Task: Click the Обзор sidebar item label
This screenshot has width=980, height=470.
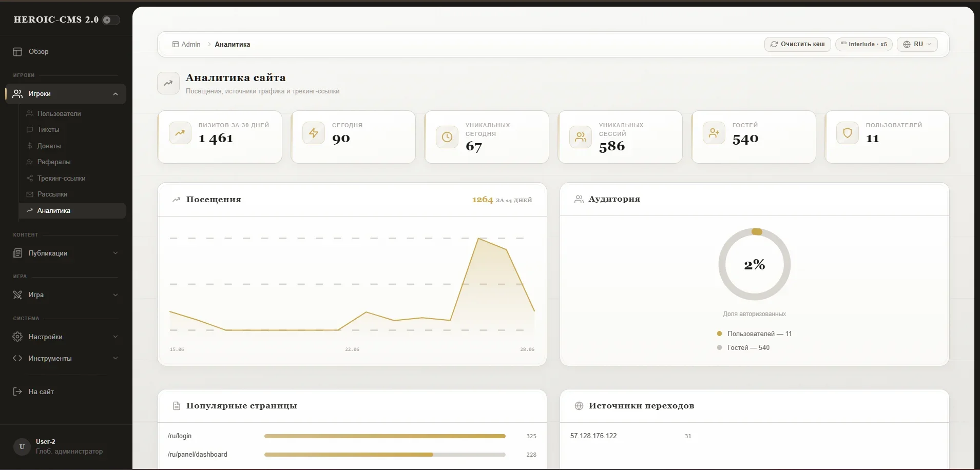Action: [x=39, y=52]
